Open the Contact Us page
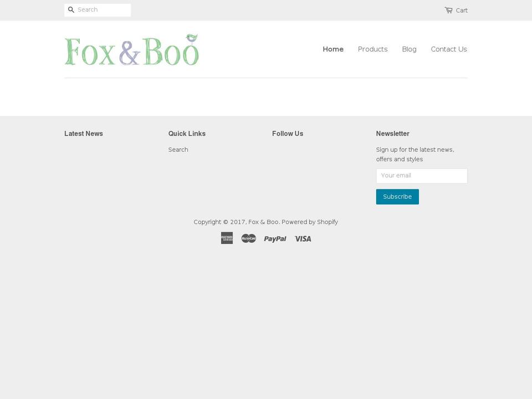Viewport: 532px width, 399px height. (449, 49)
